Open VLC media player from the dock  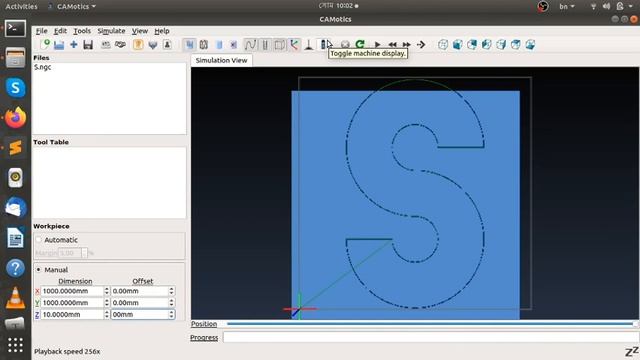click(x=16, y=297)
